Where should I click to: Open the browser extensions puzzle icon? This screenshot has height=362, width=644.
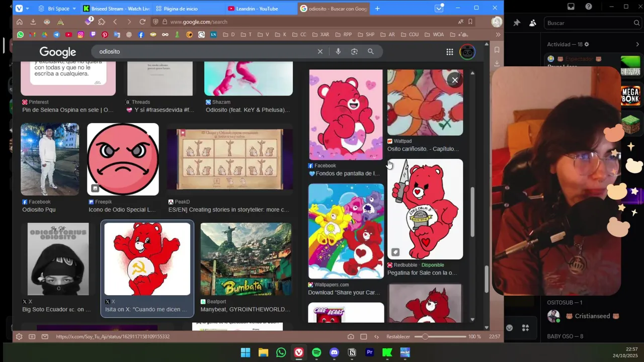click(x=102, y=22)
